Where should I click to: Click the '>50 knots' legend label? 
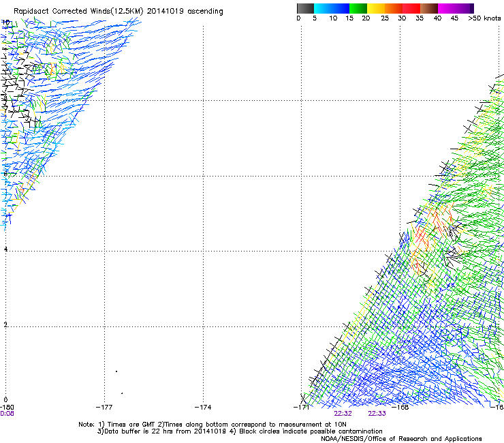point(484,18)
